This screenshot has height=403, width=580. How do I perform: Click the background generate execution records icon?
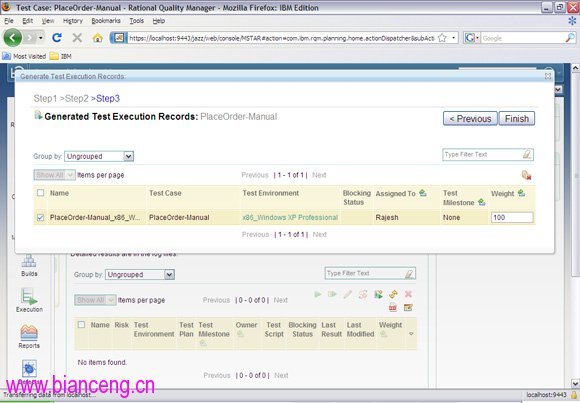pyautogui.click(x=378, y=294)
